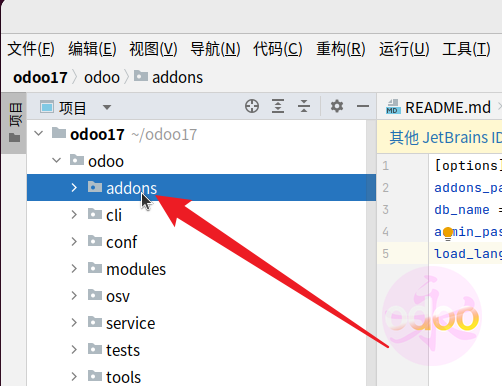Place cursor on addons_pa line
Screen dimensions: 502x386
tap(468, 188)
